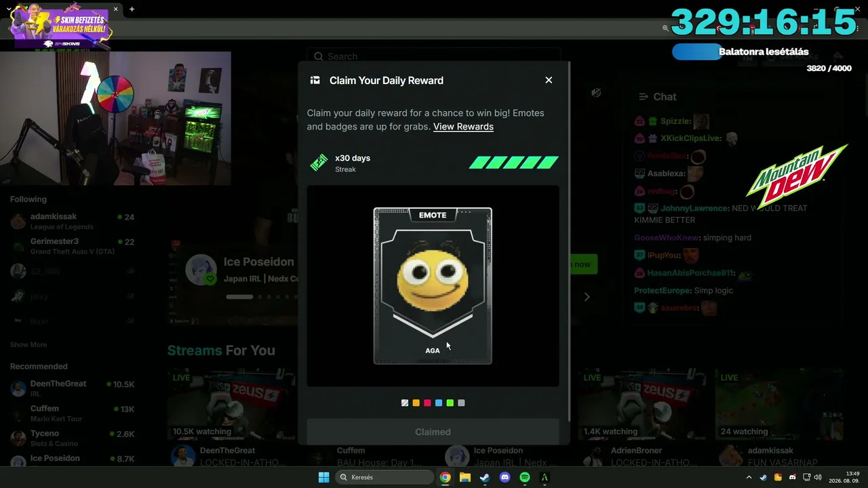The height and width of the screenshot is (488, 868).
Task: Advance featured carousel with right chevron
Action: [587, 296]
